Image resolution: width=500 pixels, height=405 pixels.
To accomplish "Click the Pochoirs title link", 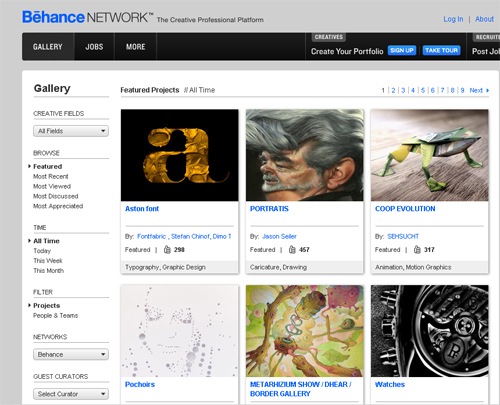I will click(x=140, y=384).
